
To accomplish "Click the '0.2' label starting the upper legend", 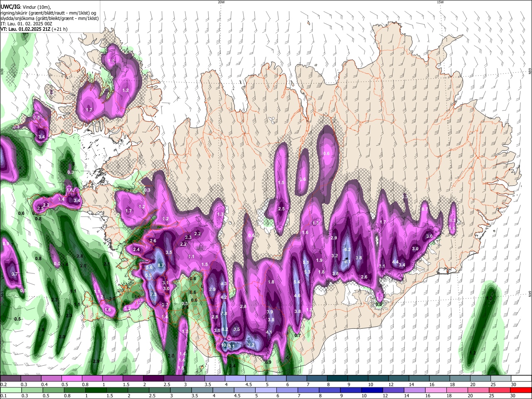I will coord(3,384).
